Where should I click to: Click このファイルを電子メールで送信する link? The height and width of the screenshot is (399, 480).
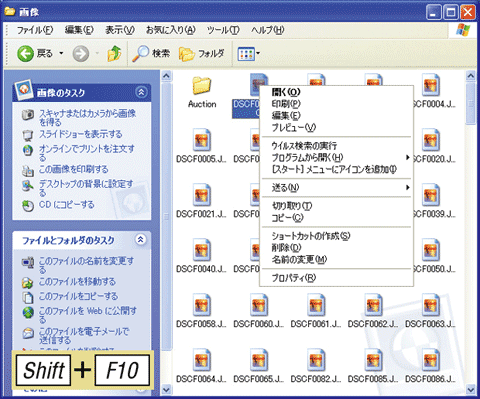tap(84, 335)
